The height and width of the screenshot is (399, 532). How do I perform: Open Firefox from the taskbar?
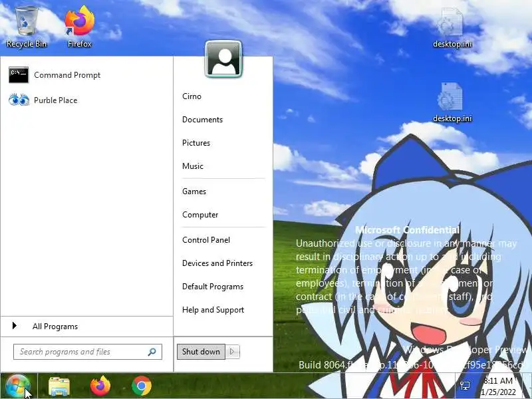point(100,386)
